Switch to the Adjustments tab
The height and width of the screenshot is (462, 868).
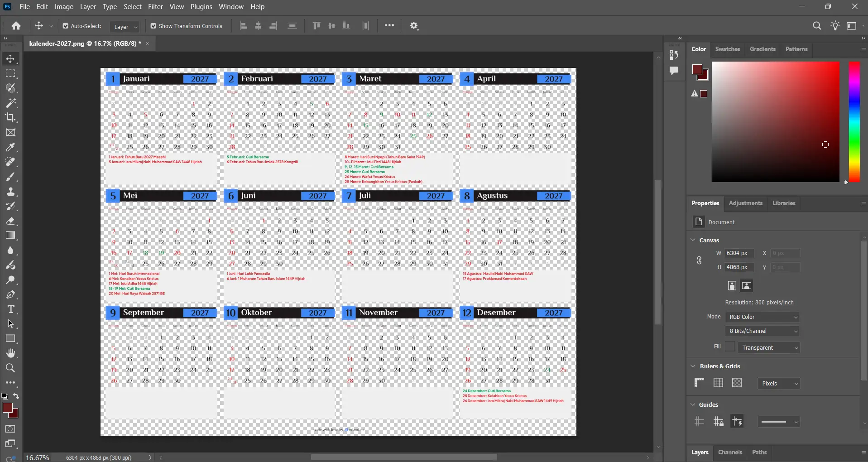(745, 203)
